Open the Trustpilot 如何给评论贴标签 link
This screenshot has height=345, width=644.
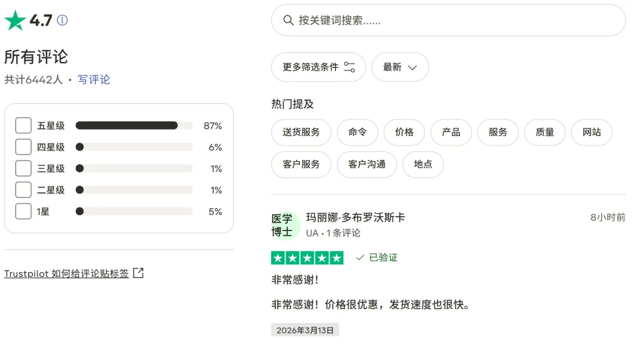[66, 272]
